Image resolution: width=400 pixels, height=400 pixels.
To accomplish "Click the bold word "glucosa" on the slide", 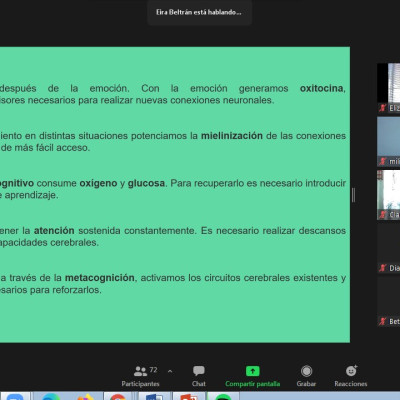I will coord(146,183).
